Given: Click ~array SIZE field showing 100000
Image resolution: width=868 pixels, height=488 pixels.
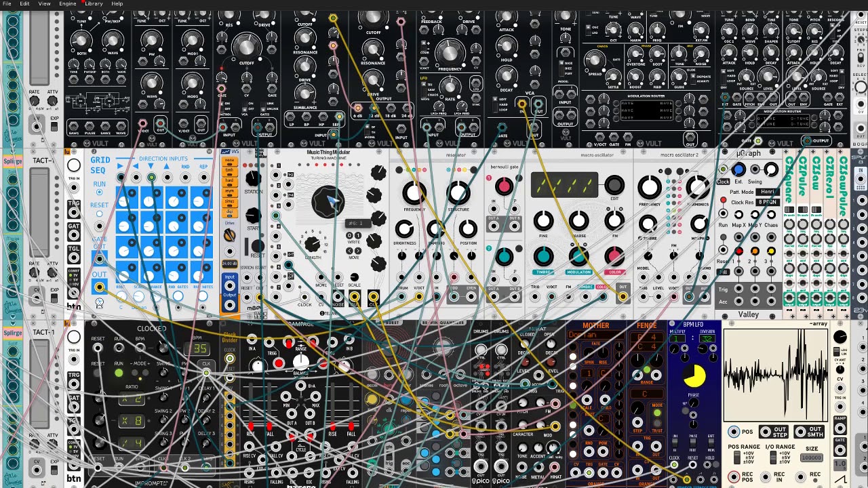Looking at the screenshot, I should [x=812, y=457].
